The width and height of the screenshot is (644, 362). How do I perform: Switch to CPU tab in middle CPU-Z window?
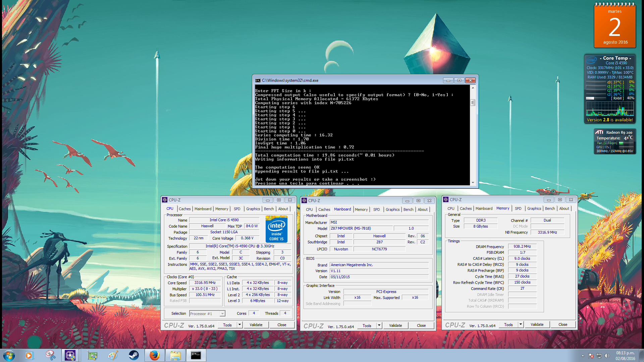pyautogui.click(x=309, y=209)
